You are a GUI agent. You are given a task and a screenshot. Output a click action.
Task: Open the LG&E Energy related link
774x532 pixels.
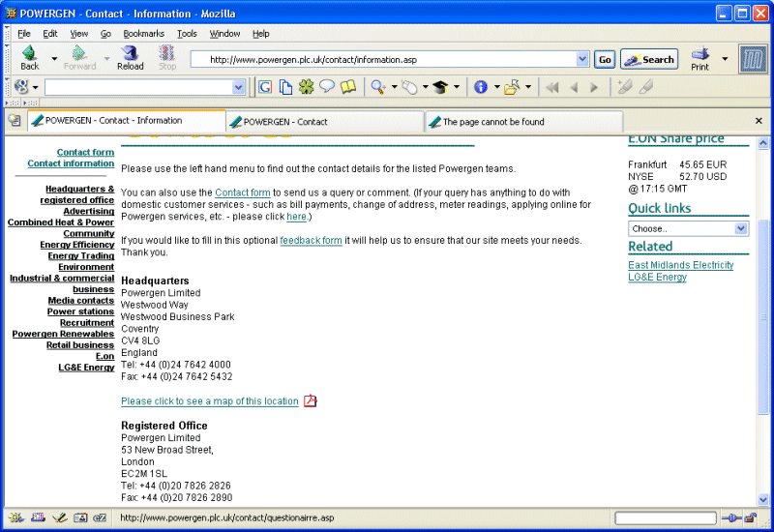pyautogui.click(x=657, y=277)
